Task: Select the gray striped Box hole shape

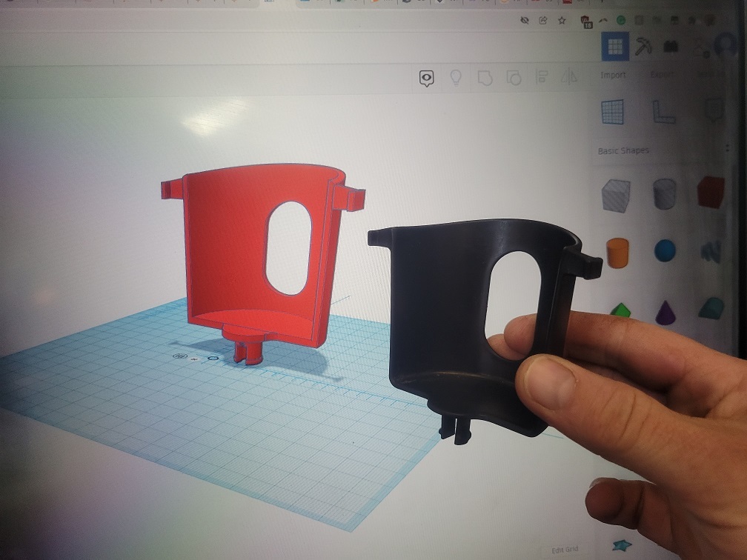Action: click(616, 196)
